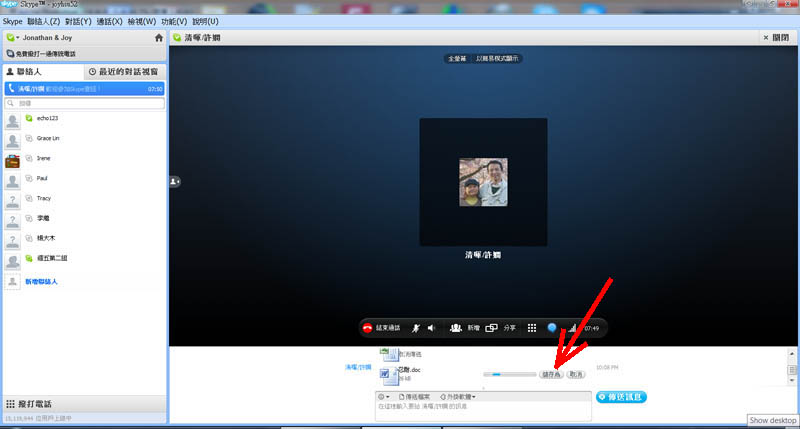Click the free landline call promo link
The width and height of the screenshot is (800, 429).
[x=42, y=54]
